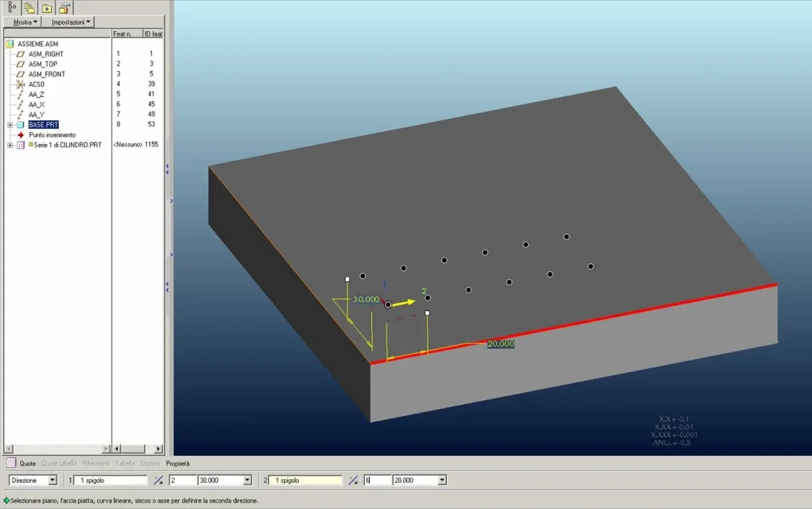The height and width of the screenshot is (509, 812).
Task: Select Serie 1 di CILINDRO.PRT in tree
Action: (68, 145)
